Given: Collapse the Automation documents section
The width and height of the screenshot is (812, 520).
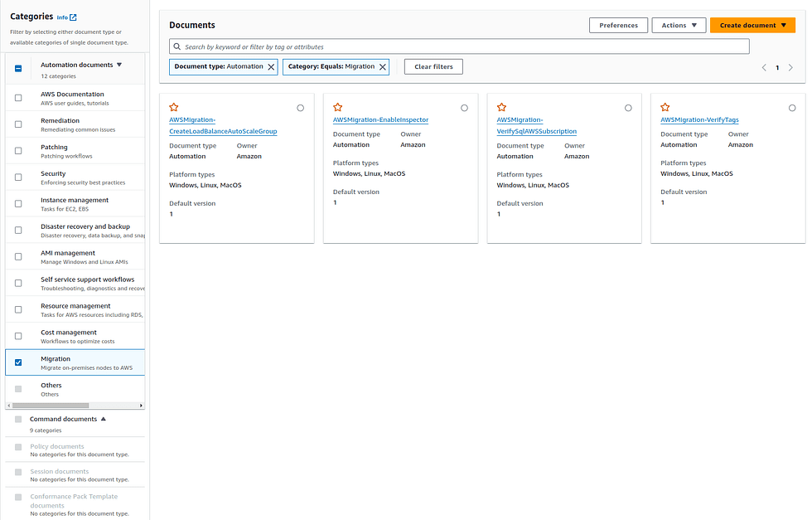Looking at the screenshot, I should pos(119,65).
